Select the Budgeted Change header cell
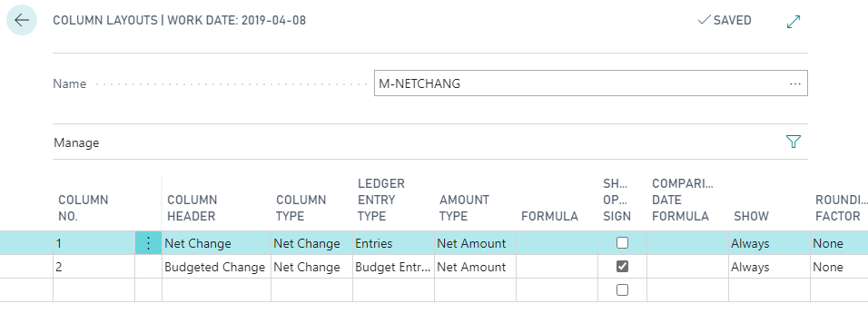Screen dimensions: 868x333 216,267
